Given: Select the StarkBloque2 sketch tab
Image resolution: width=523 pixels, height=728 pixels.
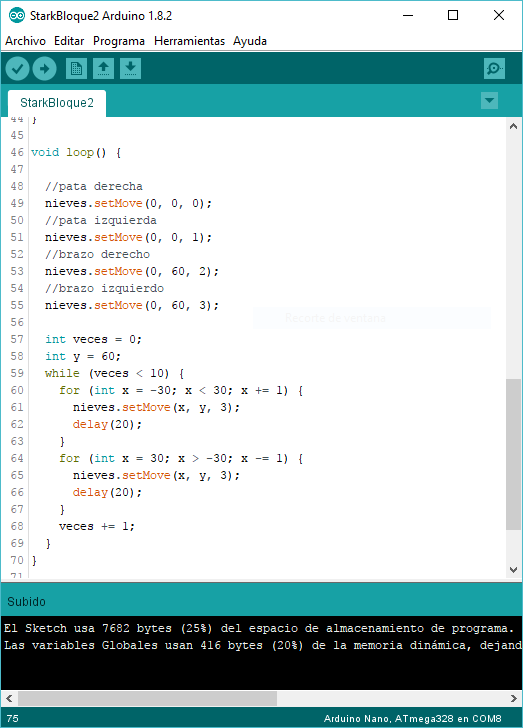Looking at the screenshot, I should click(x=57, y=103).
